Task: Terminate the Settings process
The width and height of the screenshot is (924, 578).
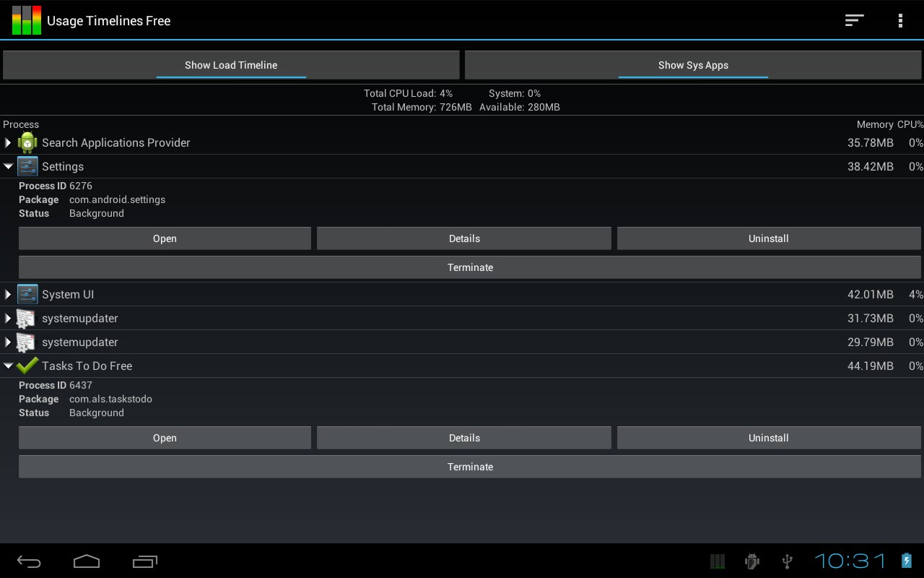Action: click(470, 267)
